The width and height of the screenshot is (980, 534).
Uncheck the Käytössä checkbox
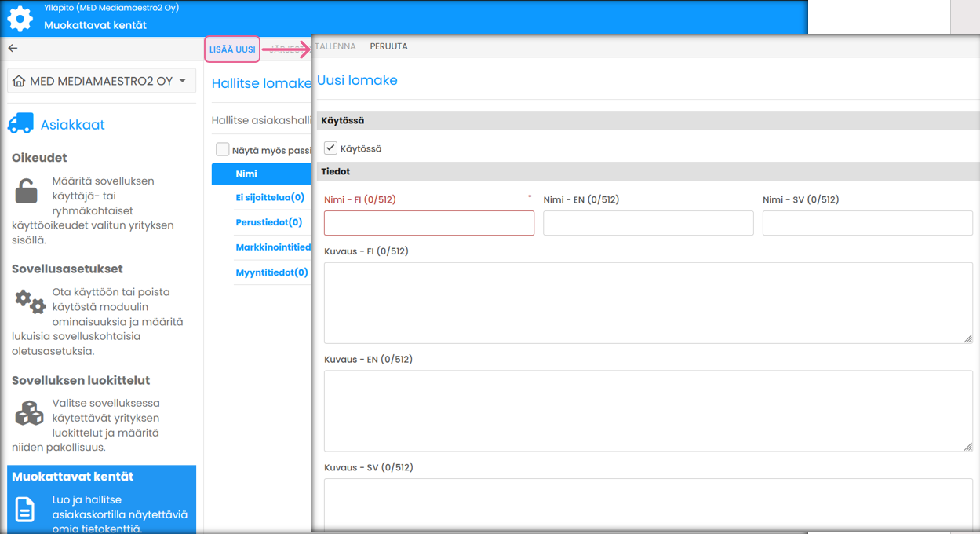pyautogui.click(x=330, y=148)
